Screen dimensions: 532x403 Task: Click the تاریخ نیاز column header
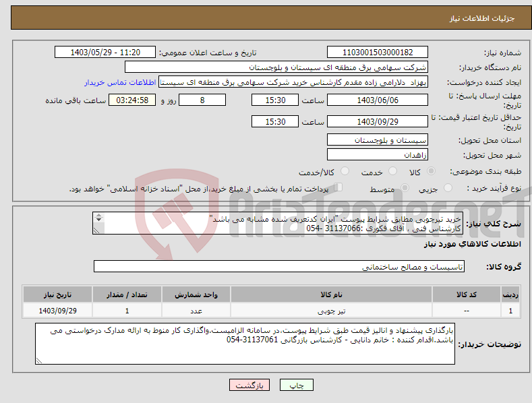[57, 294]
